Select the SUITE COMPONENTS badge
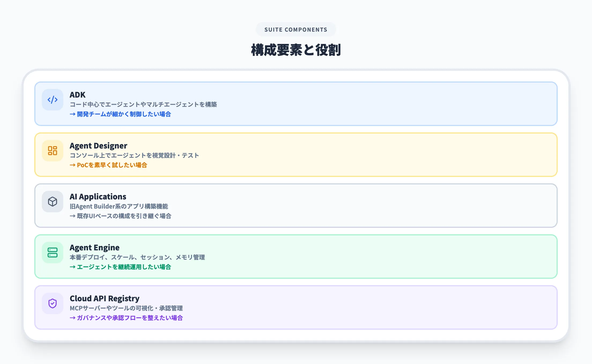Viewport: 592px width, 364px height. [x=296, y=29]
